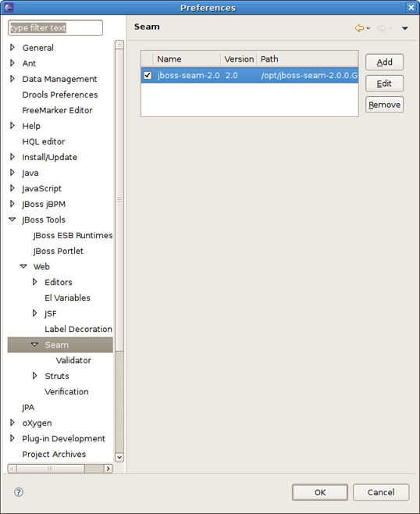The height and width of the screenshot is (514, 420).
Task: Click the tree scroll right arrow
Action: tap(108, 469)
